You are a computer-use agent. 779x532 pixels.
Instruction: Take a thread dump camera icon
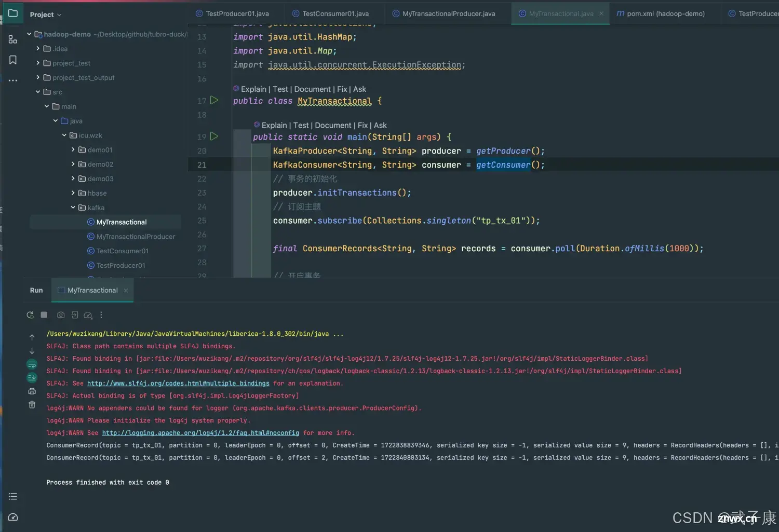61,315
